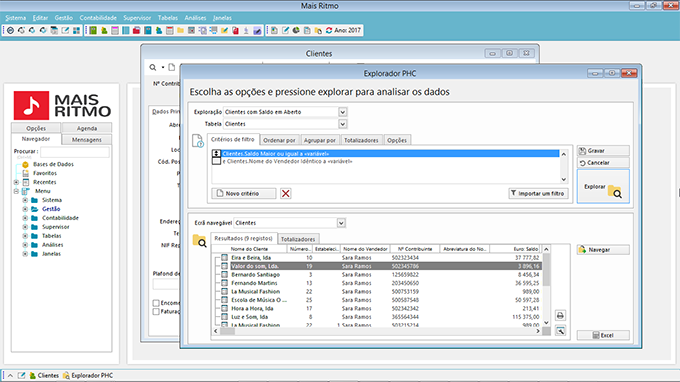Click the magnifier tool icon below printer
The image size is (680, 382).
point(560,331)
